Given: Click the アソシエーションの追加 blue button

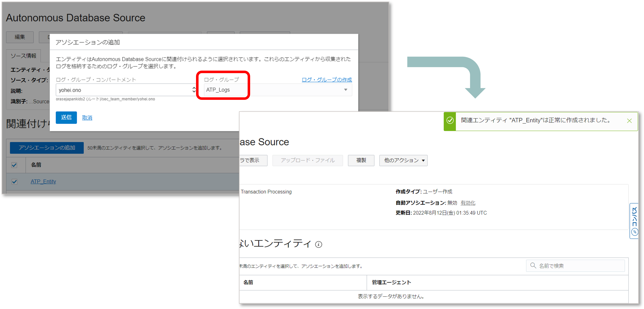Looking at the screenshot, I should coord(47,148).
